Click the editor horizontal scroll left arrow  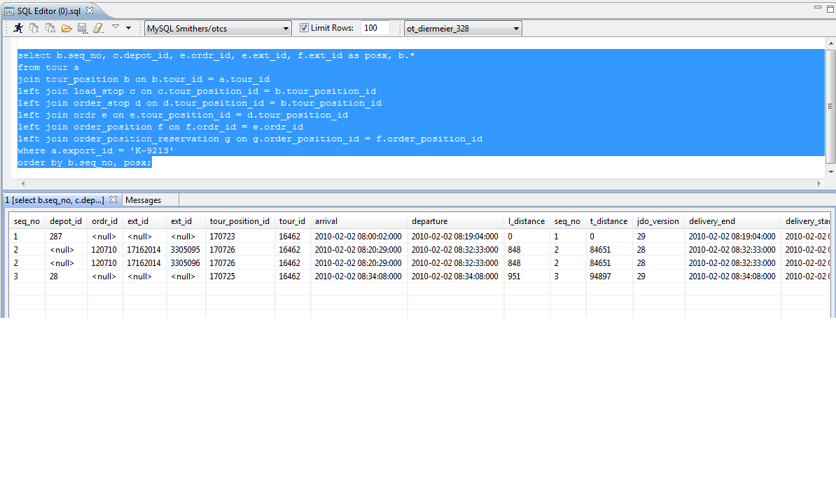[23, 183]
